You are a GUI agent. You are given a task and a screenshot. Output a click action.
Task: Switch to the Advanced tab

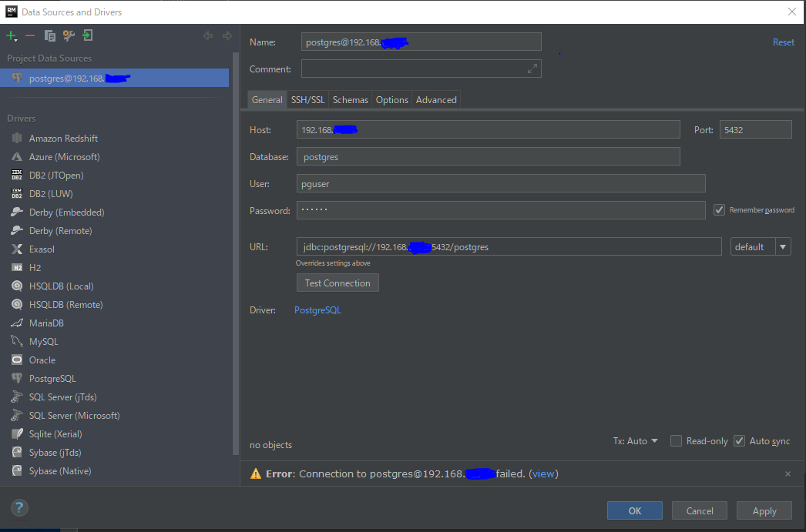pyautogui.click(x=436, y=100)
